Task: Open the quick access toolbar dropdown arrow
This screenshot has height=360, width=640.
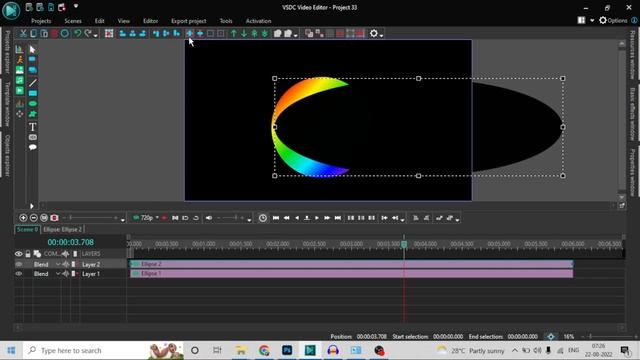Action: click(76, 7)
